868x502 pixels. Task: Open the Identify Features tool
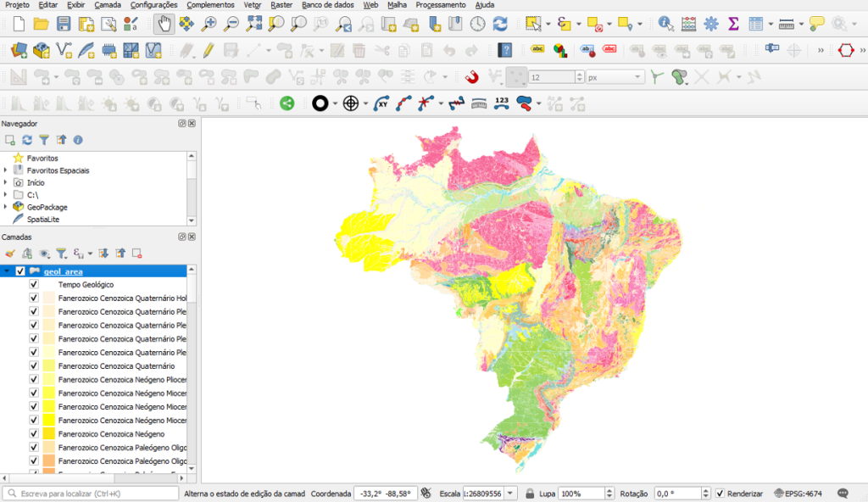coord(666,24)
